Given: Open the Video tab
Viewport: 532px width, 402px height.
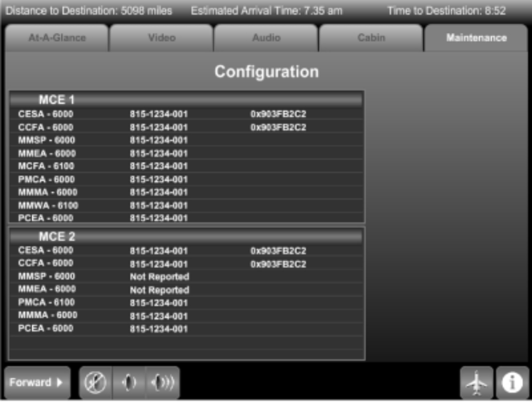Looking at the screenshot, I should (x=161, y=38).
